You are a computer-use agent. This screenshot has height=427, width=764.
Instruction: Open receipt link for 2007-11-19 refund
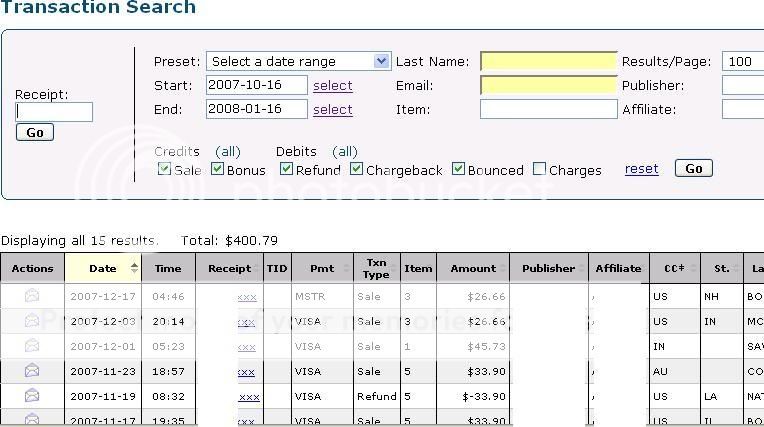pos(249,397)
